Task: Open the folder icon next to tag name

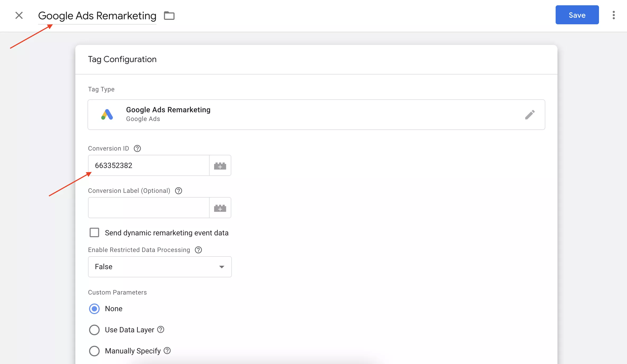Action: point(169,16)
